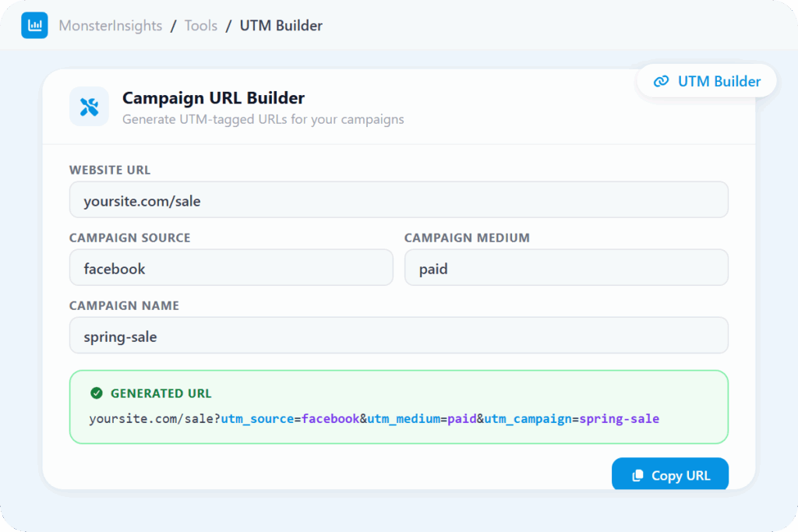Focus the Campaign Name field with spring-sale
This screenshot has width=798, height=532.
pyautogui.click(x=398, y=336)
